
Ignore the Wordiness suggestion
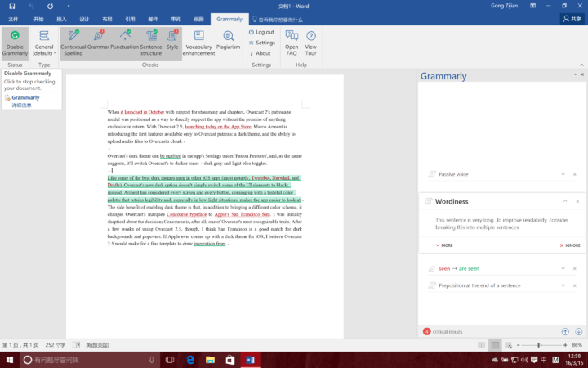click(x=570, y=245)
